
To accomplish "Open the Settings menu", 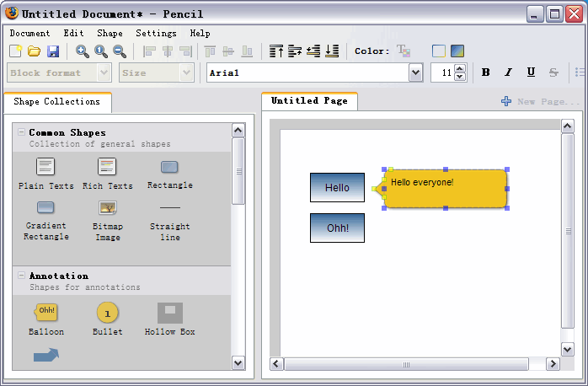I will coord(156,34).
